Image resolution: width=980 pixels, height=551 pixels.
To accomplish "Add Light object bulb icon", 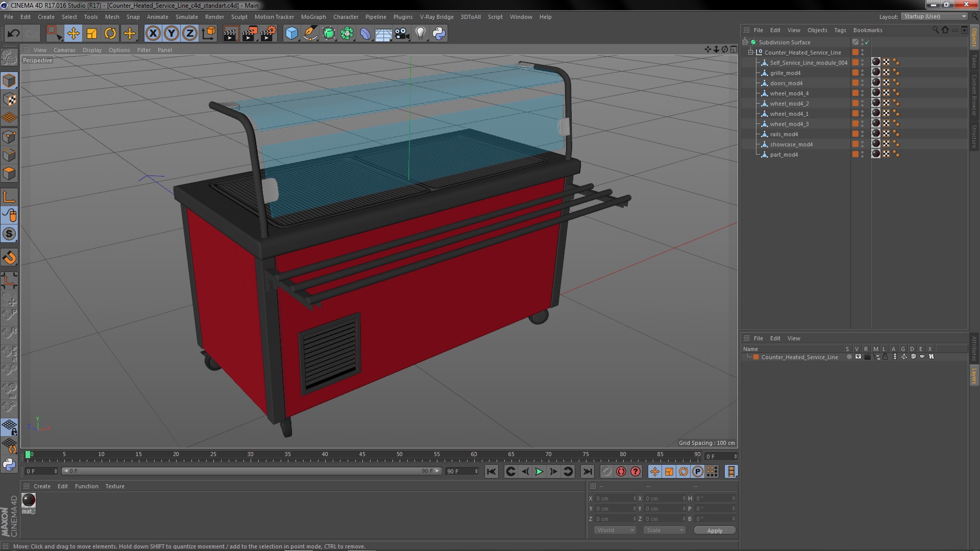I will tap(421, 34).
